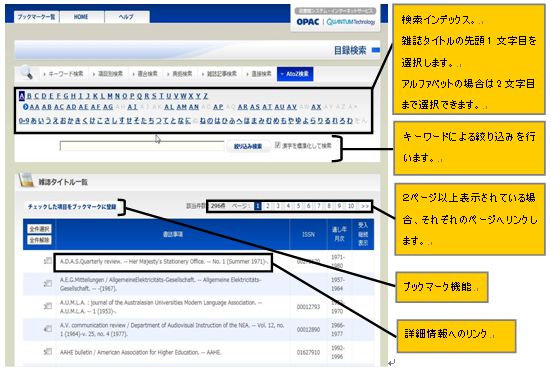Image resolution: width=551 pixels, height=370 pixels.
Task: Open the HOME tab
Action: [82, 17]
